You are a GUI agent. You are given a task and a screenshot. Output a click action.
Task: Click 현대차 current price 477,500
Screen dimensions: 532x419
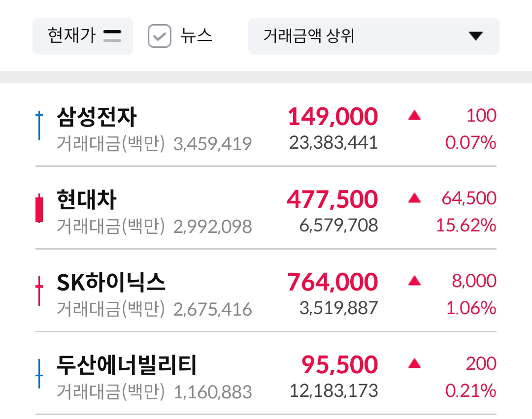[332, 199]
